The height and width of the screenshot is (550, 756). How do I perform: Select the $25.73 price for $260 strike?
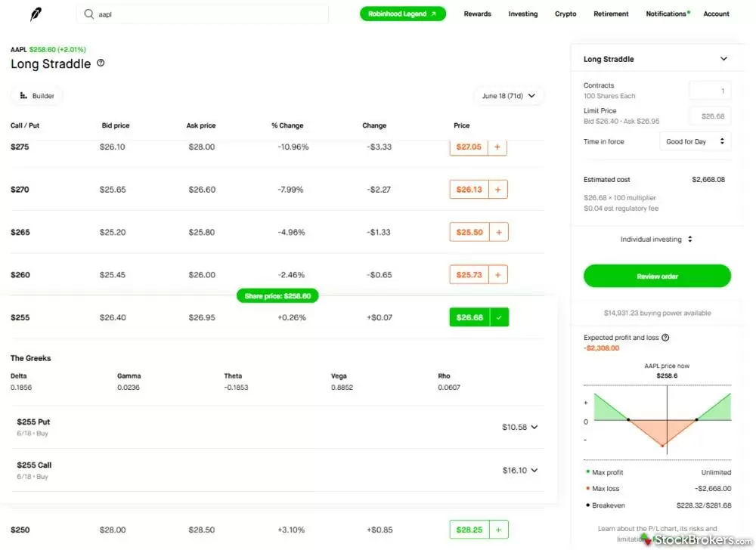click(469, 274)
